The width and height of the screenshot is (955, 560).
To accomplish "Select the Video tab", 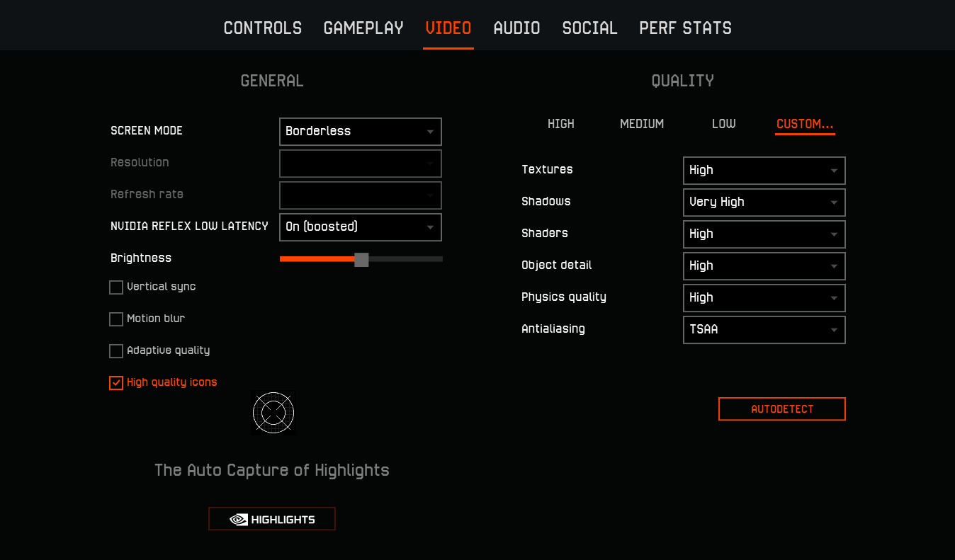I will [x=448, y=28].
